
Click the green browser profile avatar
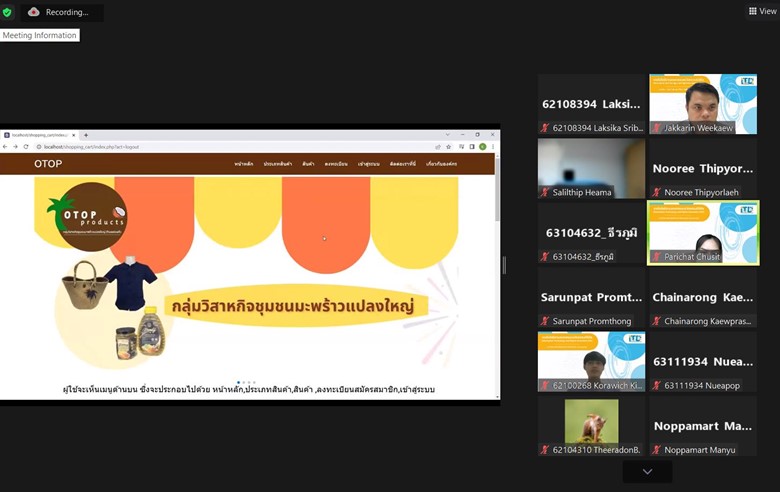(483, 147)
